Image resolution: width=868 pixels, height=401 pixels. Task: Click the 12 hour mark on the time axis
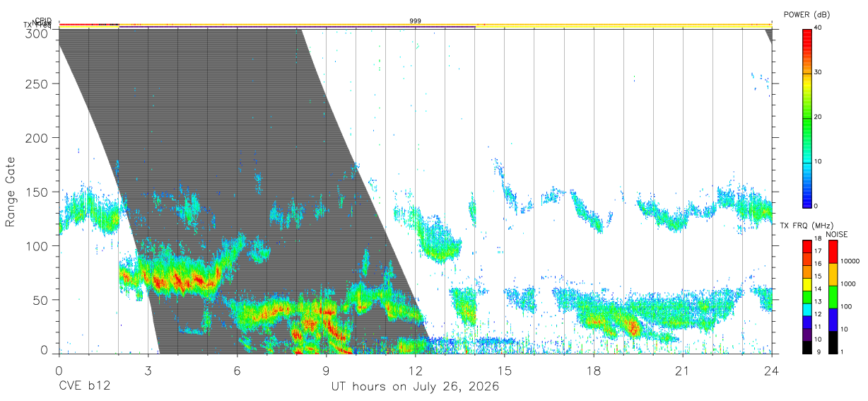pyautogui.click(x=415, y=371)
